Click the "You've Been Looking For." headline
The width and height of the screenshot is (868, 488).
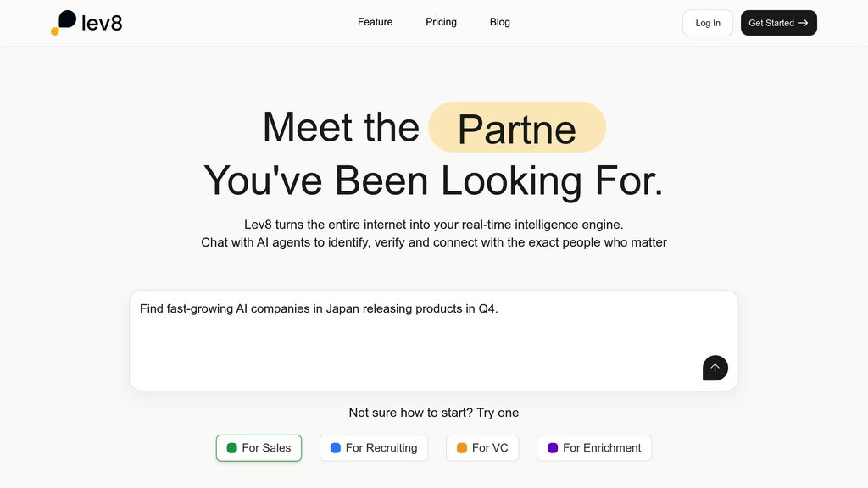point(433,180)
